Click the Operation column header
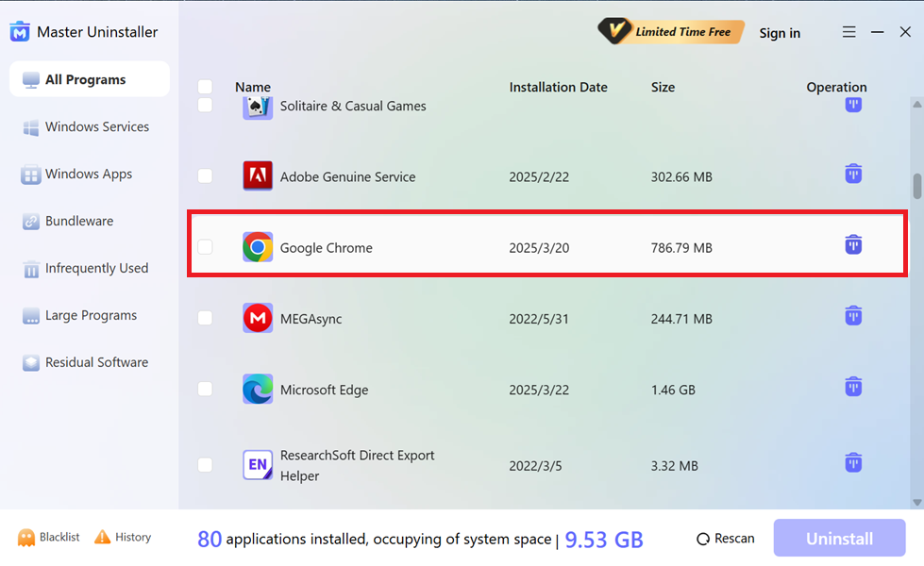 [836, 87]
